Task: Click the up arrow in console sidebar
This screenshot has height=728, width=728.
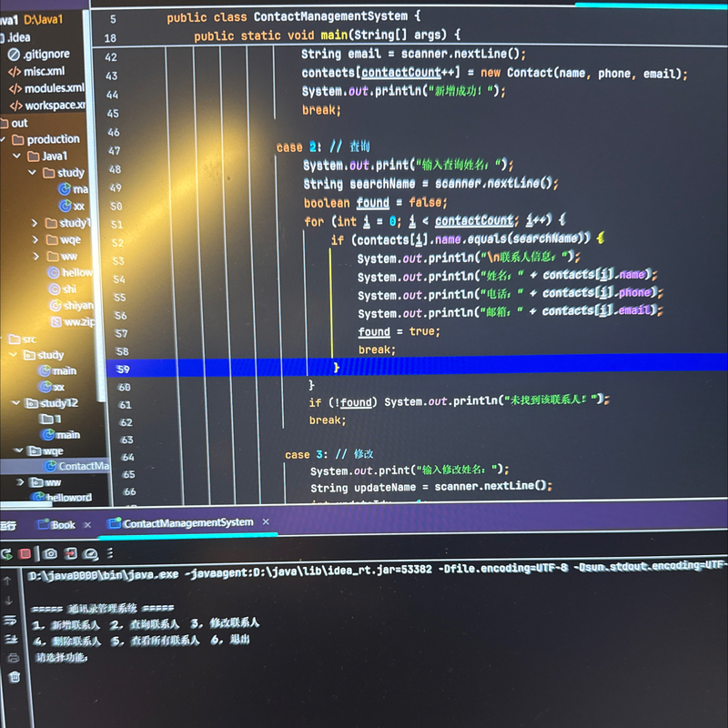Action: (7, 580)
